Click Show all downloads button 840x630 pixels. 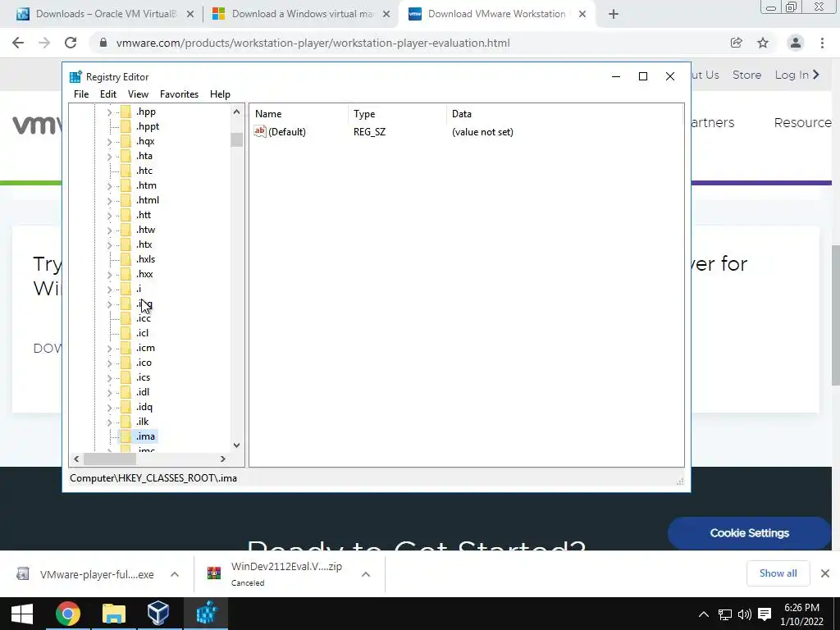778,573
